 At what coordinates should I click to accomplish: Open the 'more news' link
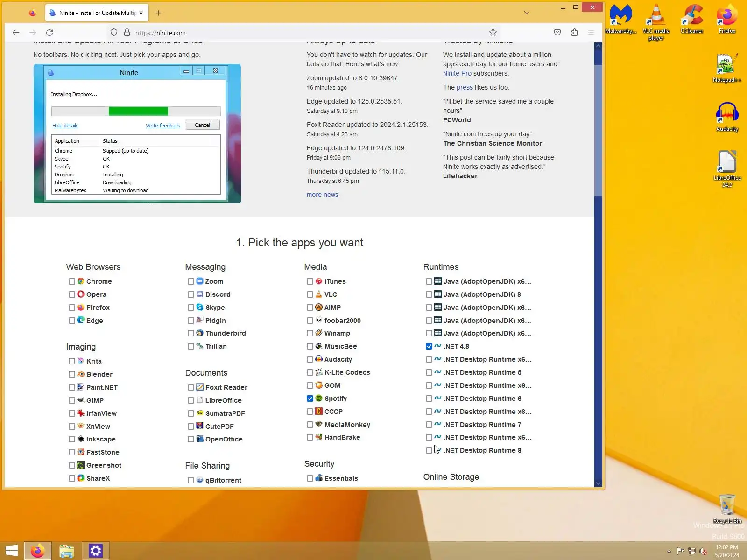[323, 195]
